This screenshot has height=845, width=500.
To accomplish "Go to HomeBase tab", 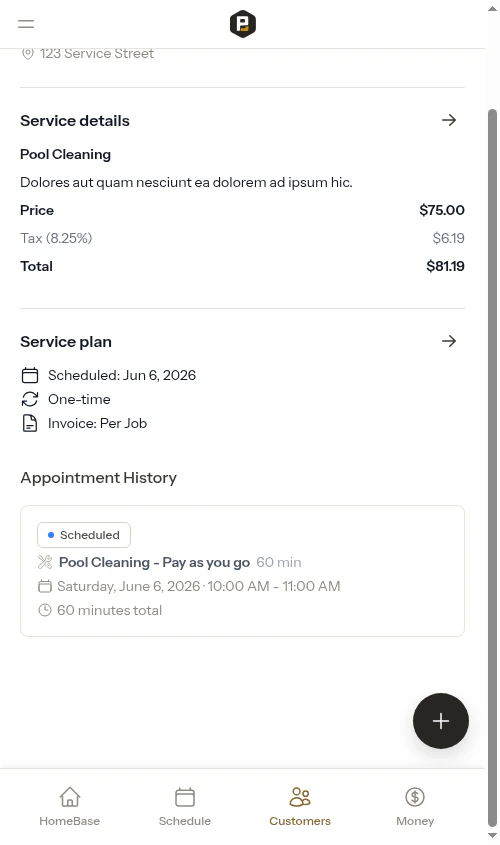I will coord(70,807).
